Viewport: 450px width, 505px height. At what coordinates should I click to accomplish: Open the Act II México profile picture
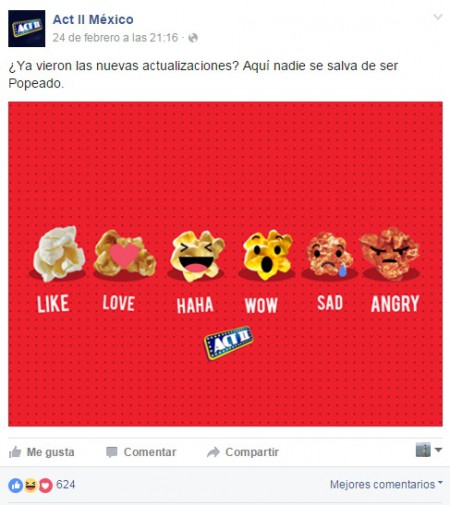[27, 28]
